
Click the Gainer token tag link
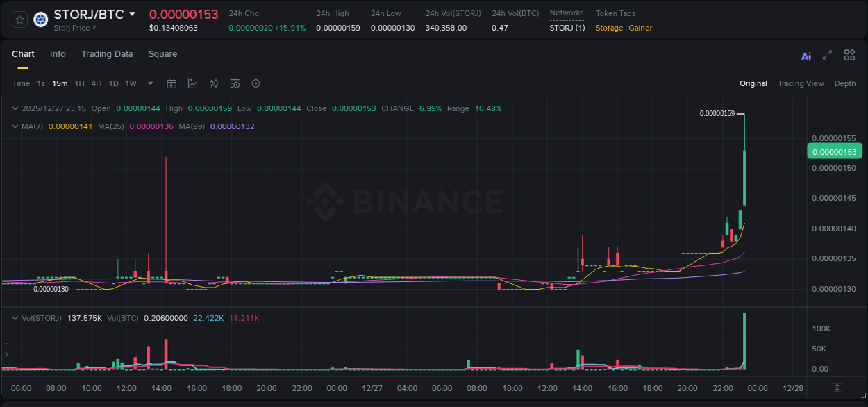pyautogui.click(x=640, y=28)
